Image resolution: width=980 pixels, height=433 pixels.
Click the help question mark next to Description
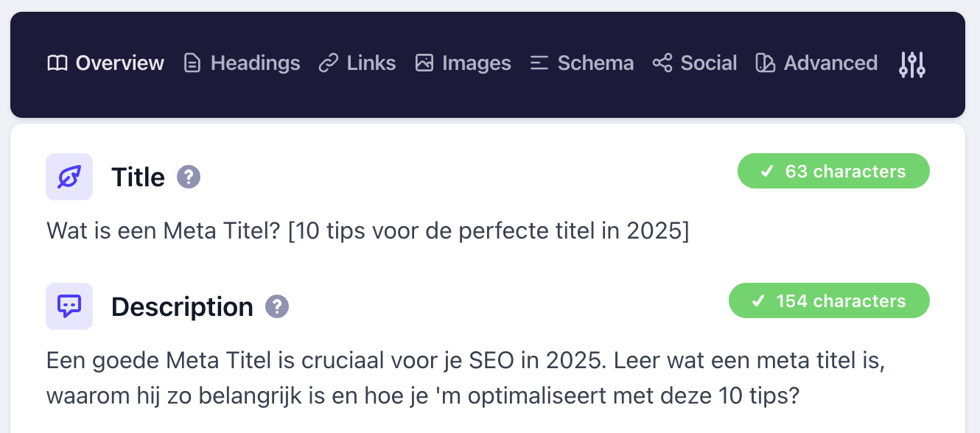pos(276,306)
